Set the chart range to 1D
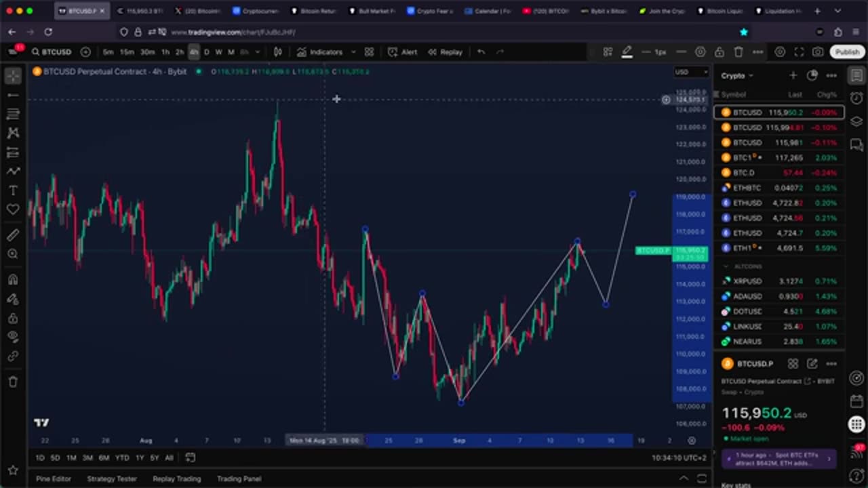Image resolution: width=868 pixels, height=488 pixels. (x=40, y=458)
